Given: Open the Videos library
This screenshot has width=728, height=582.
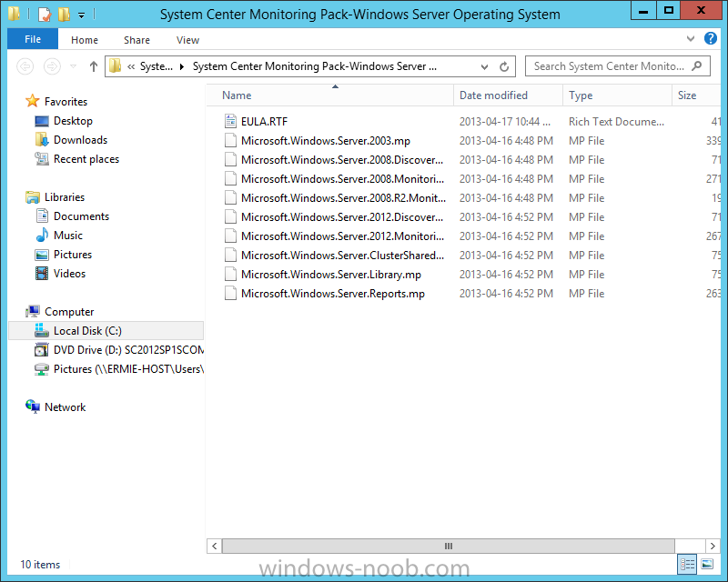Looking at the screenshot, I should click(x=60, y=274).
